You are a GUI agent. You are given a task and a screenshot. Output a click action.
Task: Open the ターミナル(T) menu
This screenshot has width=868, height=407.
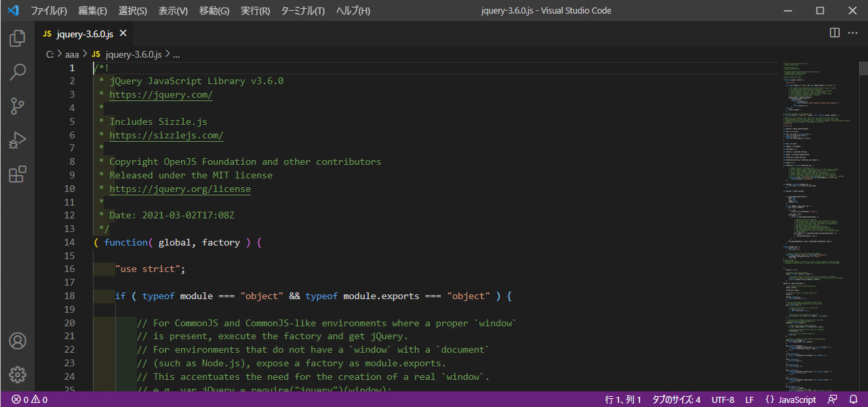[302, 11]
